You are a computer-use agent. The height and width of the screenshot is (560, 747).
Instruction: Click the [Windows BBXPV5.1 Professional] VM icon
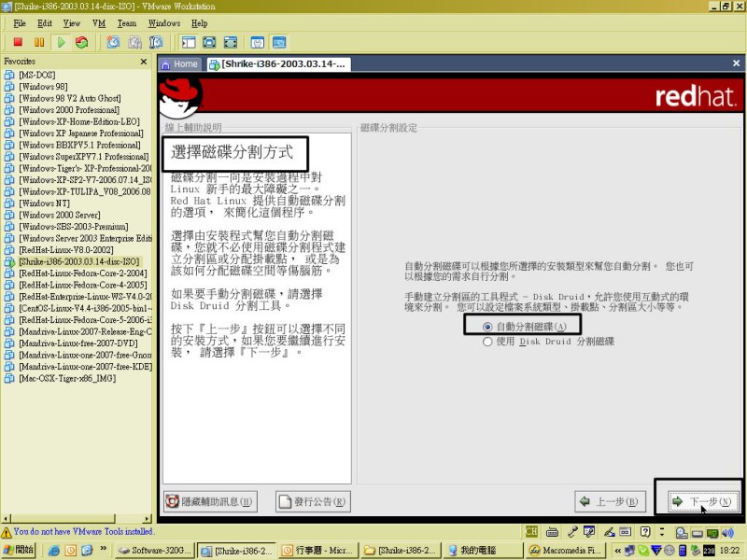click(9, 145)
